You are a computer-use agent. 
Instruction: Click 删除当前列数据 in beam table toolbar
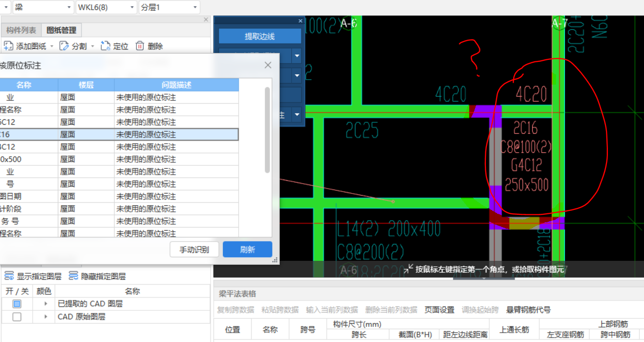[391, 310]
